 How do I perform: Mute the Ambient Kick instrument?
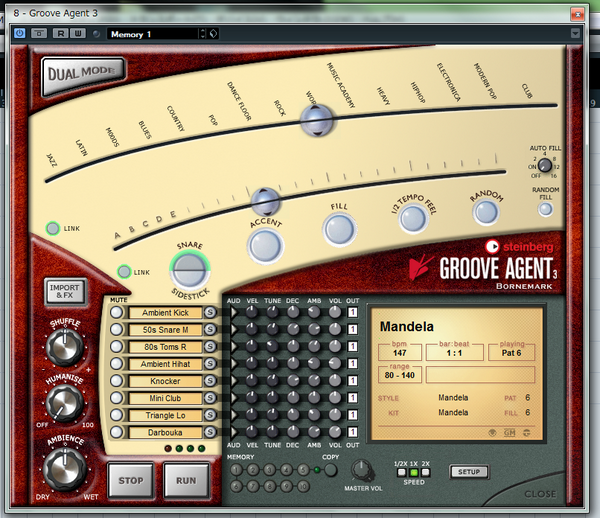click(116, 312)
